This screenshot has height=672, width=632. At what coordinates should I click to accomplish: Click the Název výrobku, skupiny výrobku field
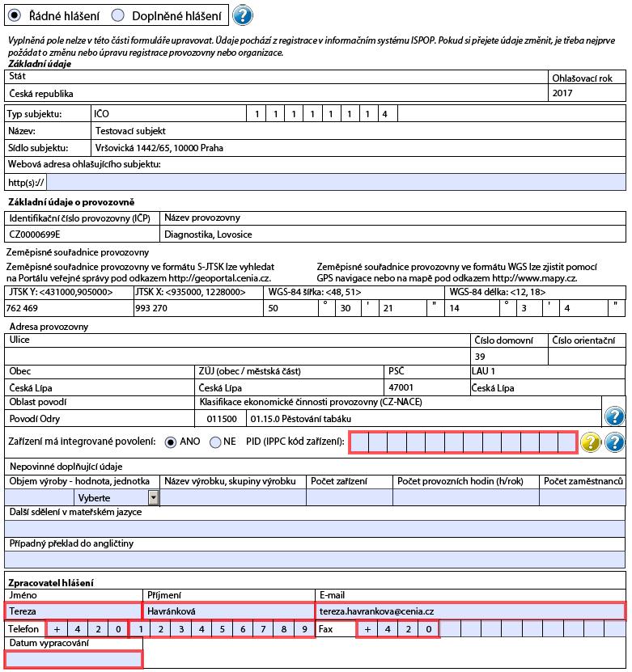pos(233,497)
